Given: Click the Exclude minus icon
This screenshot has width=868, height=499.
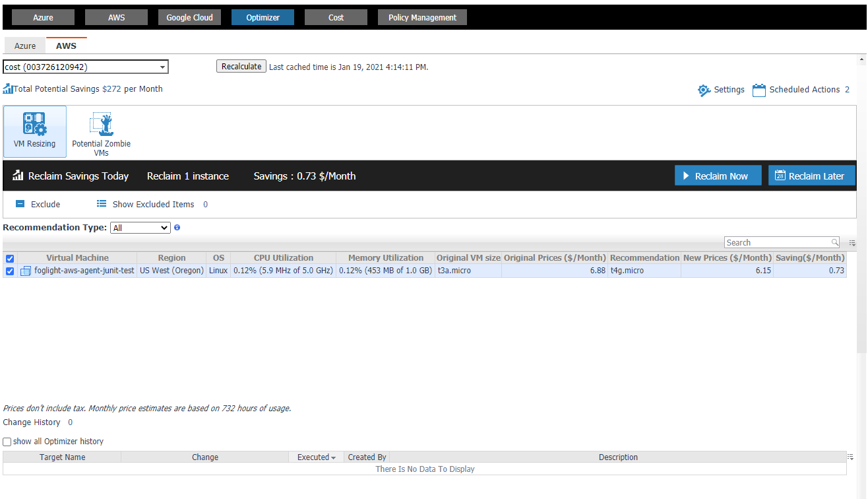Looking at the screenshot, I should (20, 204).
